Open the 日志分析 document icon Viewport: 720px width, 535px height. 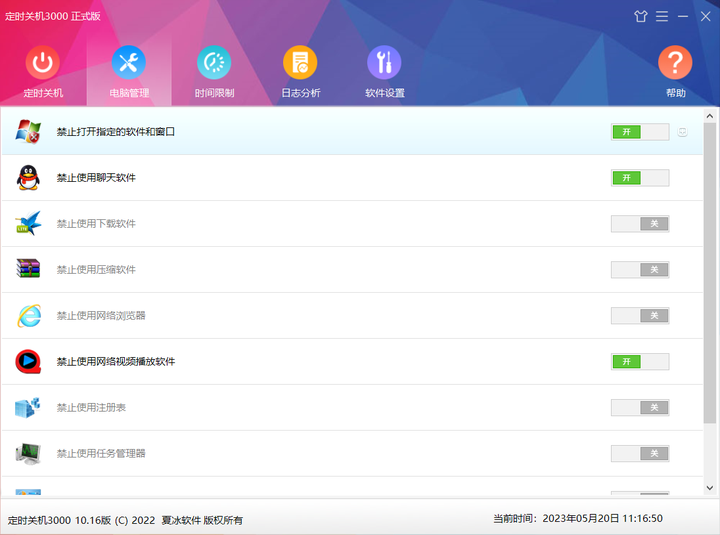coord(300,62)
